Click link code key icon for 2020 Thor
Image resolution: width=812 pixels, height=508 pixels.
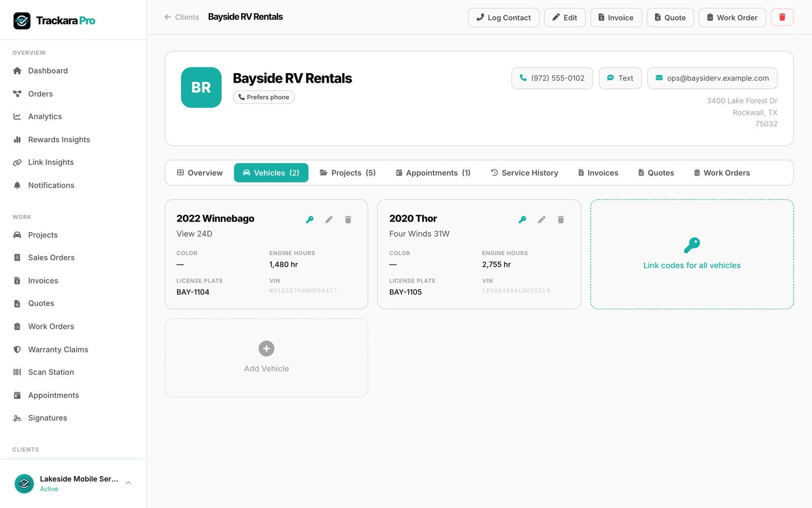[522, 219]
